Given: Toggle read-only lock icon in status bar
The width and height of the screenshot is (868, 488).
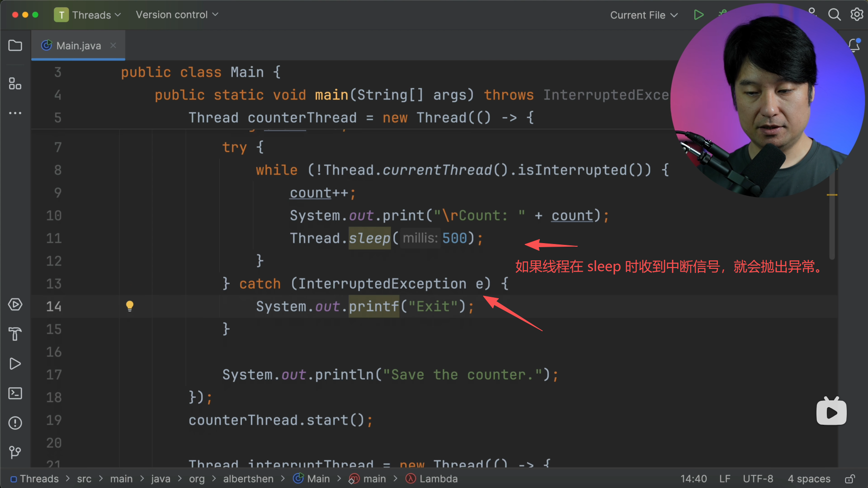Looking at the screenshot, I should (x=850, y=479).
